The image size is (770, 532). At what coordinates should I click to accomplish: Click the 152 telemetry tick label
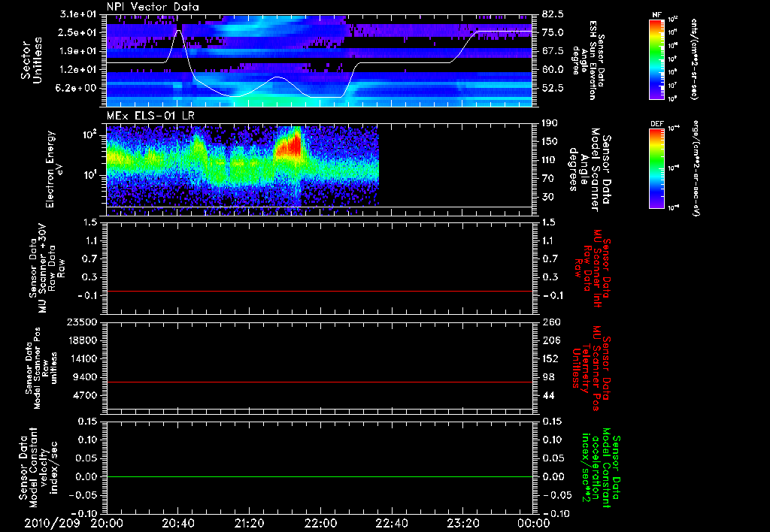pyautogui.click(x=550, y=358)
